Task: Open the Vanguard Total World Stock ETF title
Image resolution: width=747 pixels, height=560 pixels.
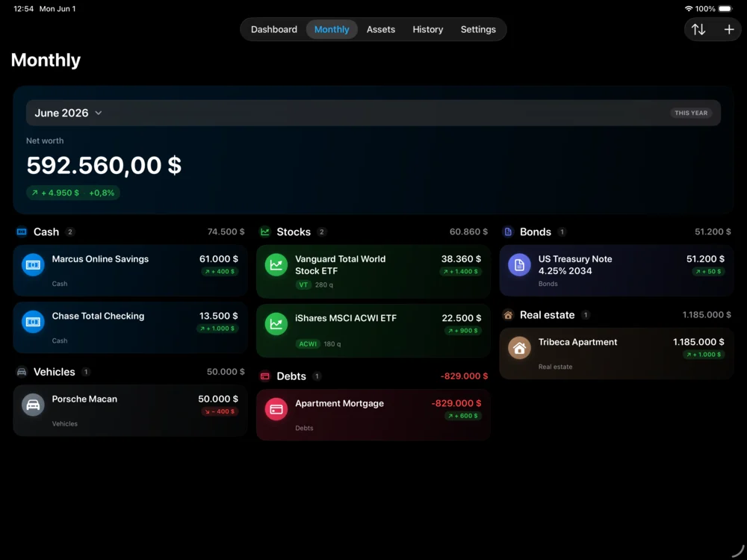Action: tap(340, 265)
